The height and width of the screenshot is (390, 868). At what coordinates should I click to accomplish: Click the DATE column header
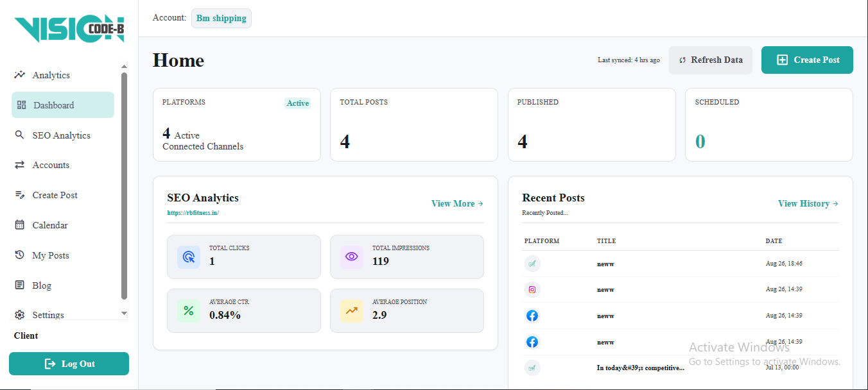[774, 241]
